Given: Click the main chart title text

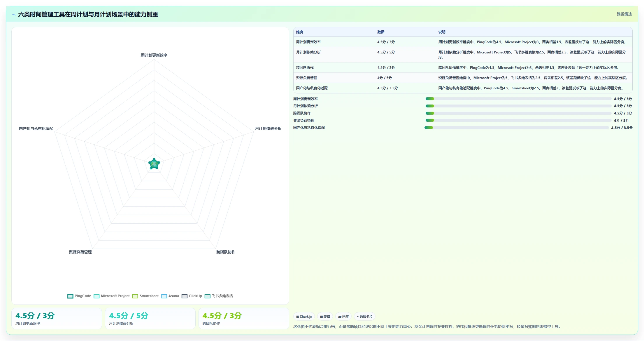Looking at the screenshot, I should point(88,14).
